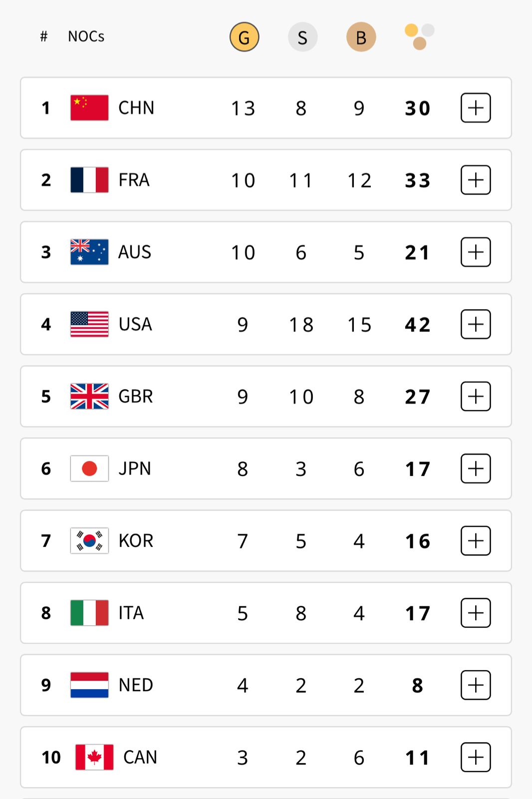The image size is (532, 799).
Task: Click the total medals icon
Action: pos(419,36)
